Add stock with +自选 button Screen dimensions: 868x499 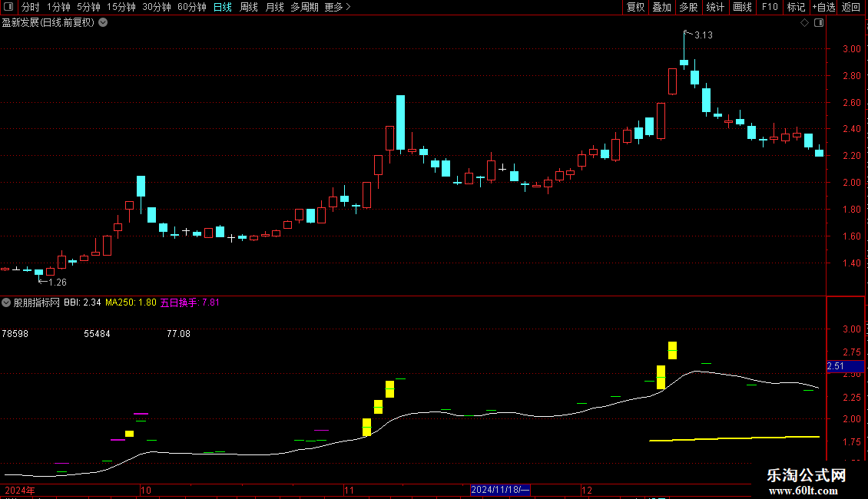pyautogui.click(x=823, y=7)
